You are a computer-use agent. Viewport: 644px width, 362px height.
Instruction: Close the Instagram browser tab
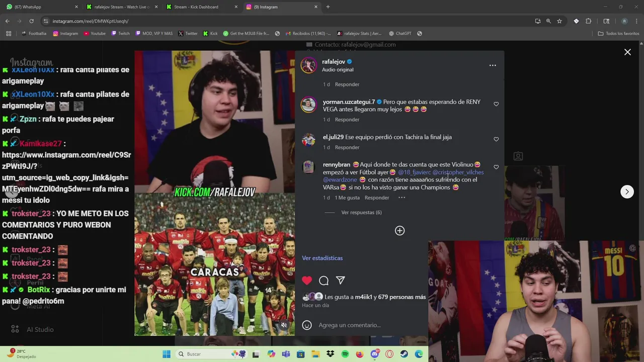pos(316,7)
